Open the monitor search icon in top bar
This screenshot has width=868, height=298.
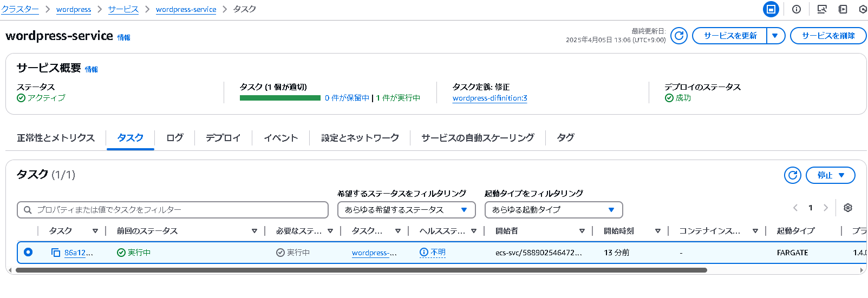tap(822, 9)
